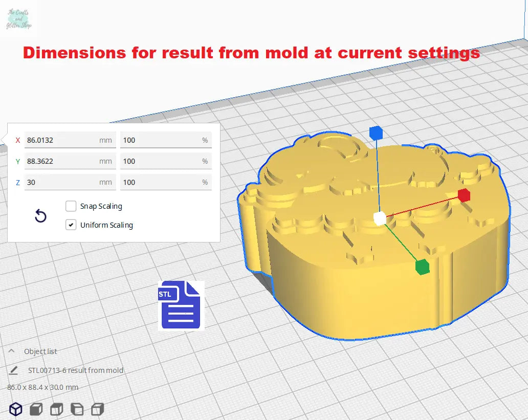The image size is (528, 420).
Task: Click the green Y-axis scale handle
Action: pos(422,267)
